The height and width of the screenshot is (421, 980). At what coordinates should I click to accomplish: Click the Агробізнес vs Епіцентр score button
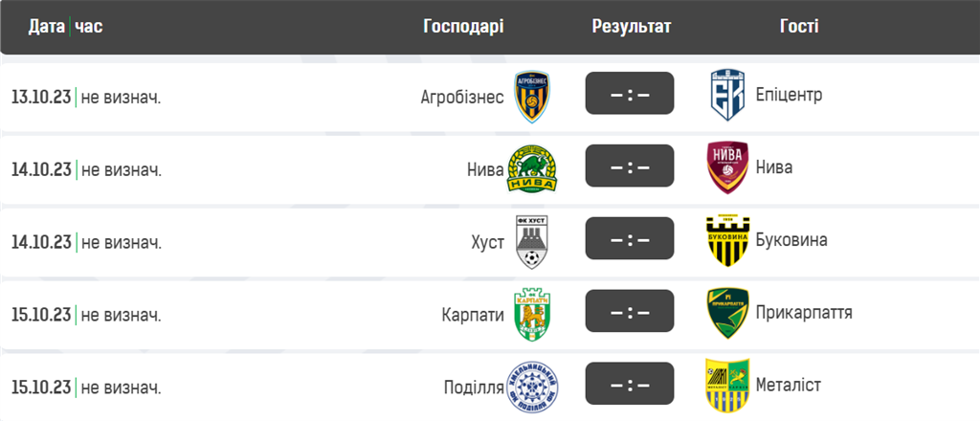630,94
